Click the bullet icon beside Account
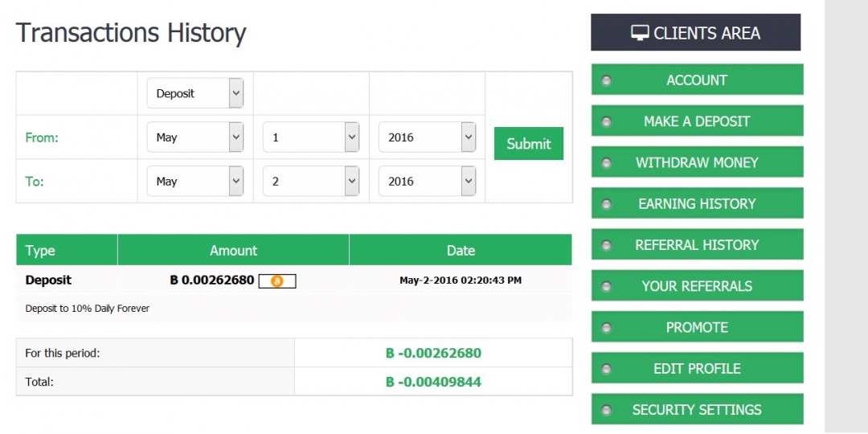 point(606,80)
